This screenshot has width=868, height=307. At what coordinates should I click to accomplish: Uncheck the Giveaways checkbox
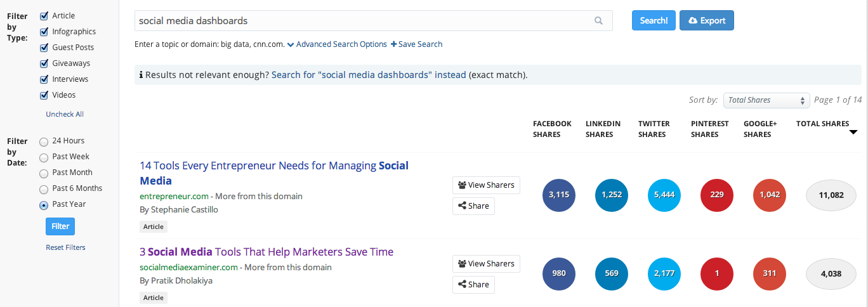[x=44, y=63]
